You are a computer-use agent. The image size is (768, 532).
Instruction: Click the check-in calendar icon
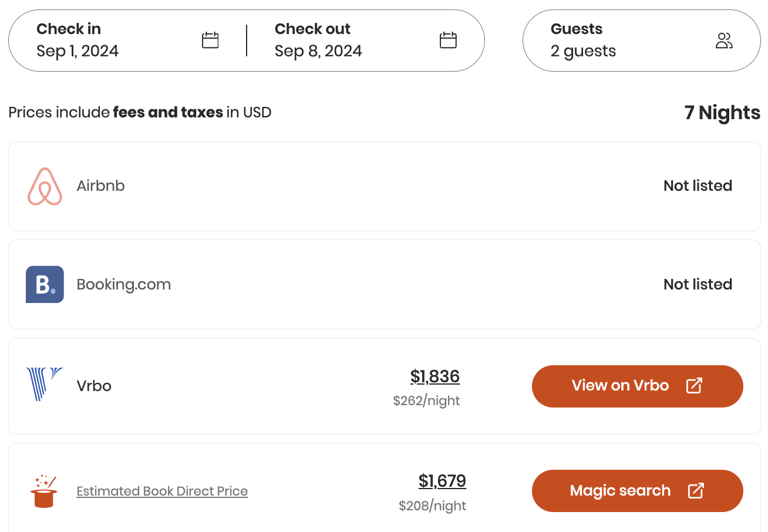coord(210,41)
